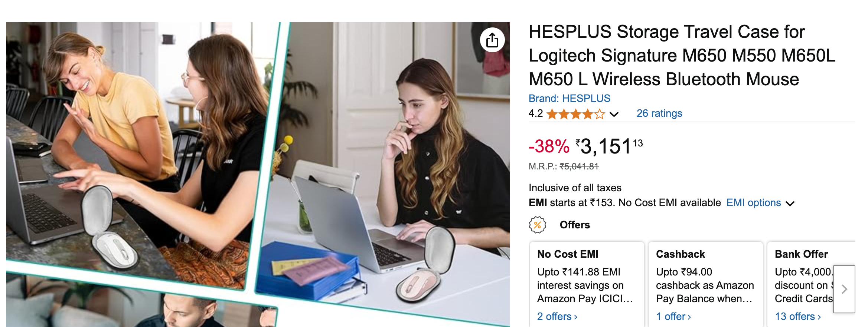Click the share icon on product image
The height and width of the screenshot is (327, 868).
492,40
